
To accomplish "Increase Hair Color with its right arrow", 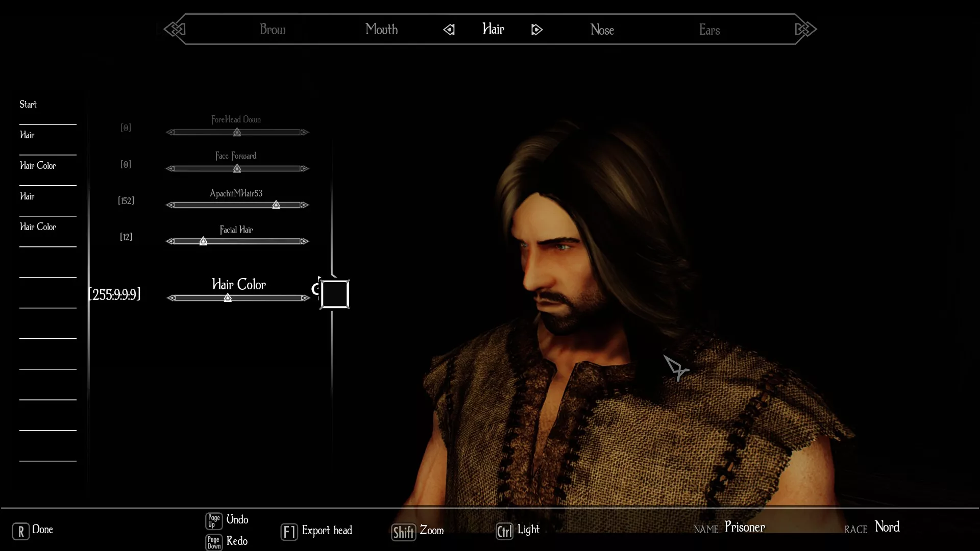I will pos(305,297).
